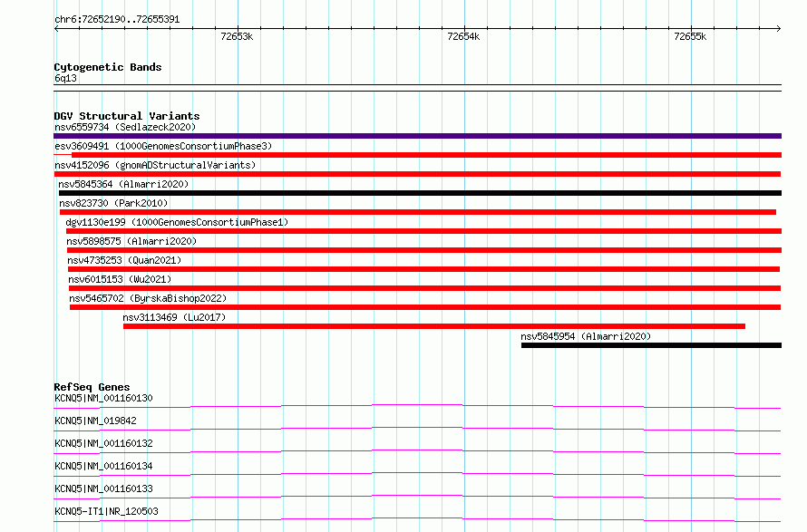
Task: Select the short black nsv5845954 bar
Action: tap(651, 345)
